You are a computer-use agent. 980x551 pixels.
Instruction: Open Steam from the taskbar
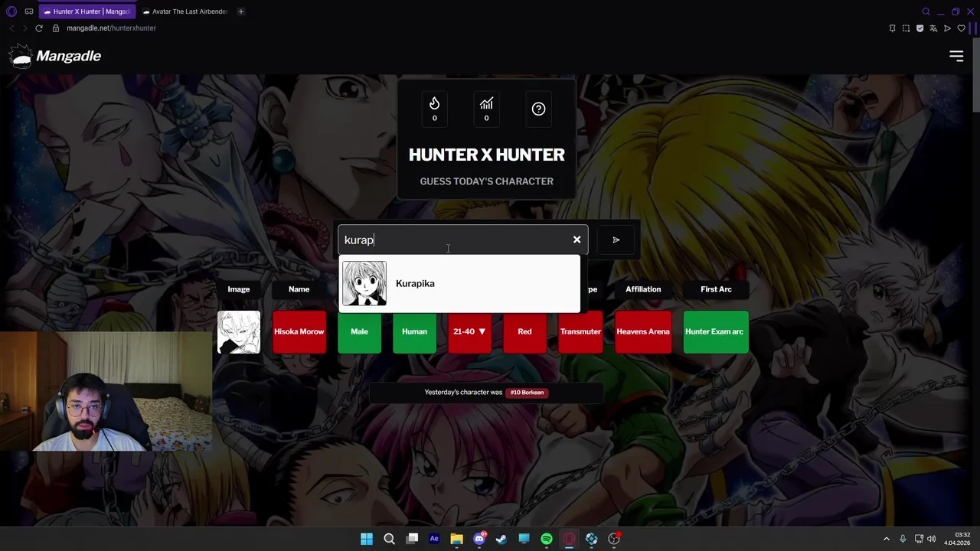pyautogui.click(x=501, y=539)
